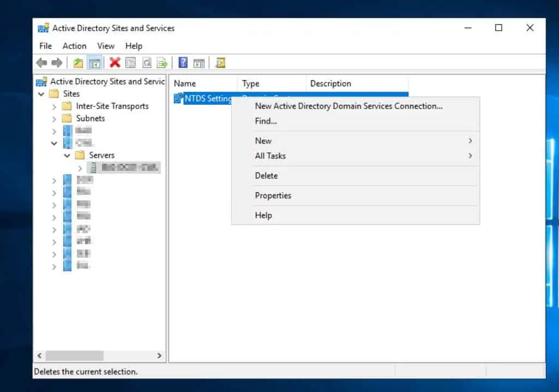Open the View menu

click(x=106, y=46)
